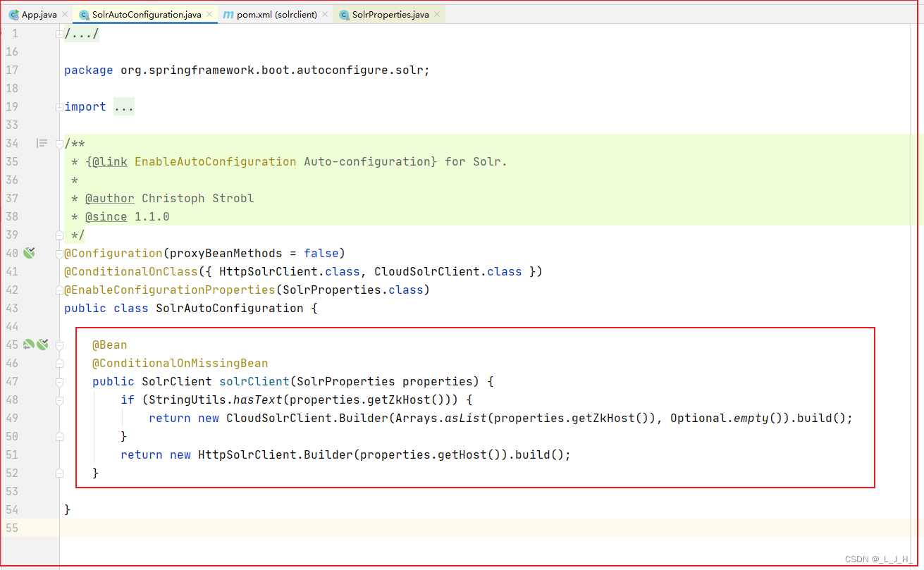Click the hasText method call

(x=258, y=399)
